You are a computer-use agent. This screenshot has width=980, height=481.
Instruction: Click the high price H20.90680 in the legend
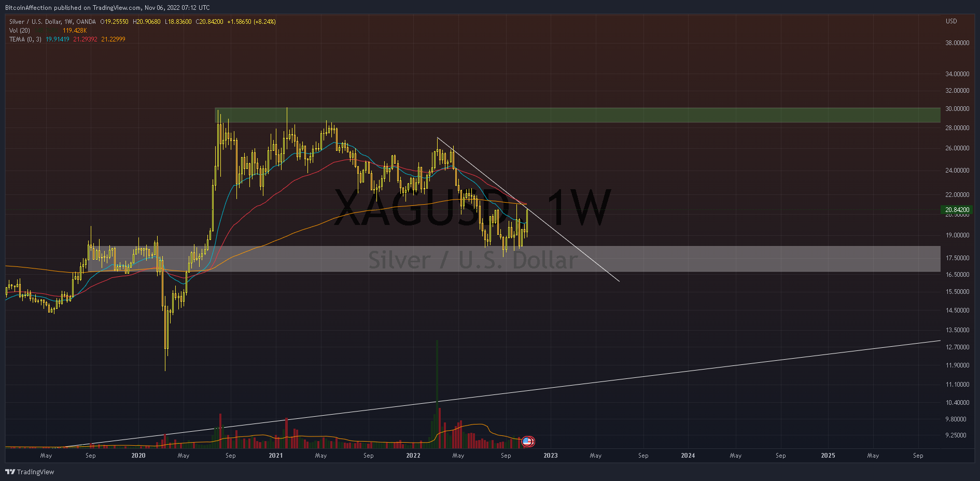pyautogui.click(x=147, y=22)
